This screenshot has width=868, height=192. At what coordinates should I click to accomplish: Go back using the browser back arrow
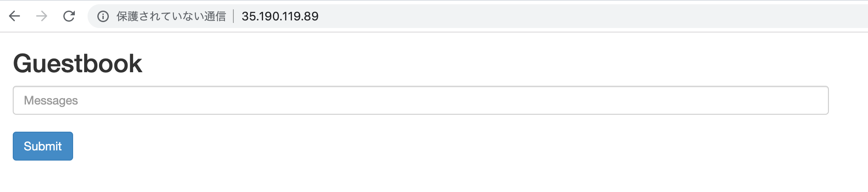(x=14, y=16)
